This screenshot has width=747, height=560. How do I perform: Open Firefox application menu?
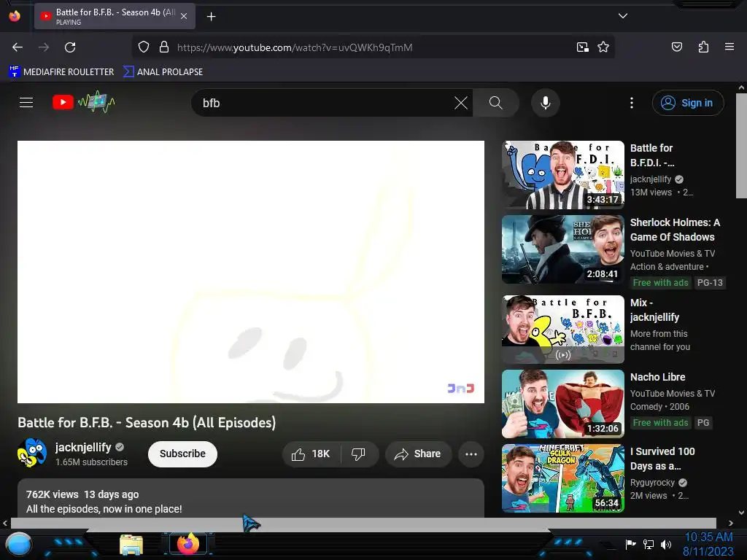tap(729, 47)
